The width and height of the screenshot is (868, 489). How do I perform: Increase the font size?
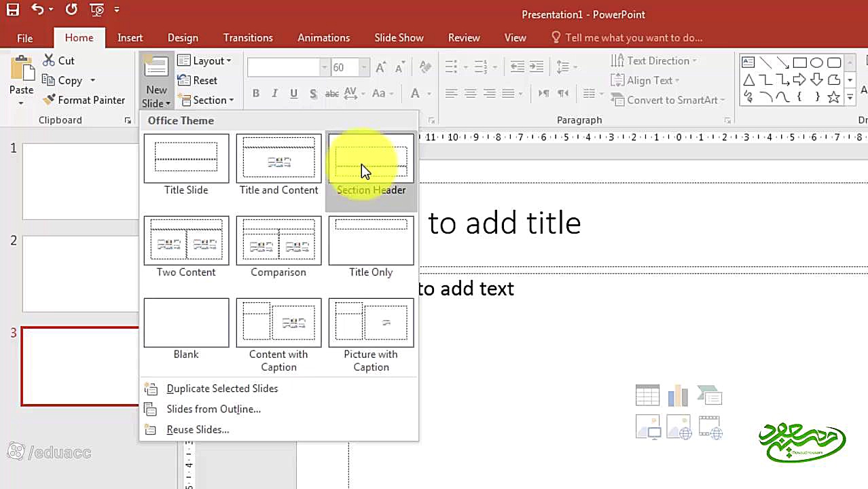[381, 67]
